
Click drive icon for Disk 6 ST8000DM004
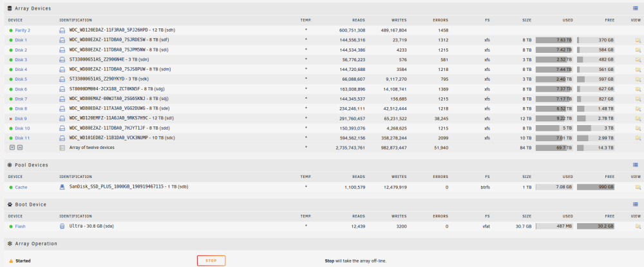click(x=62, y=89)
